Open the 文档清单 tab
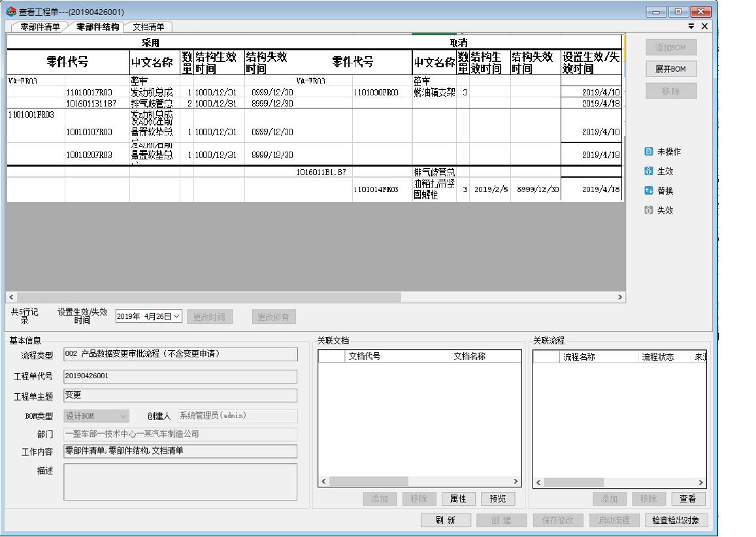The width and height of the screenshot is (756, 537). point(148,27)
